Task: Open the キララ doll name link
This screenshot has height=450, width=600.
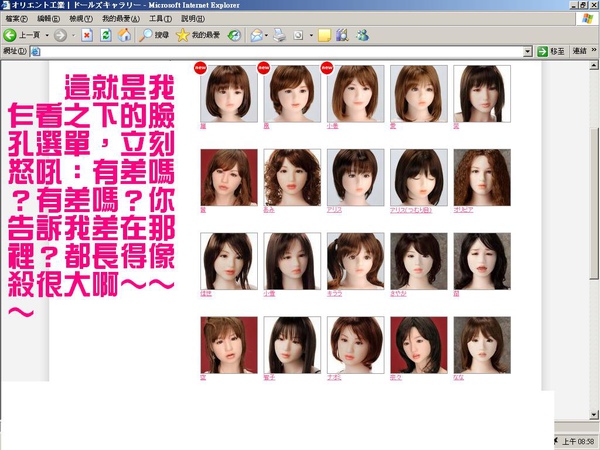Action: point(334,293)
